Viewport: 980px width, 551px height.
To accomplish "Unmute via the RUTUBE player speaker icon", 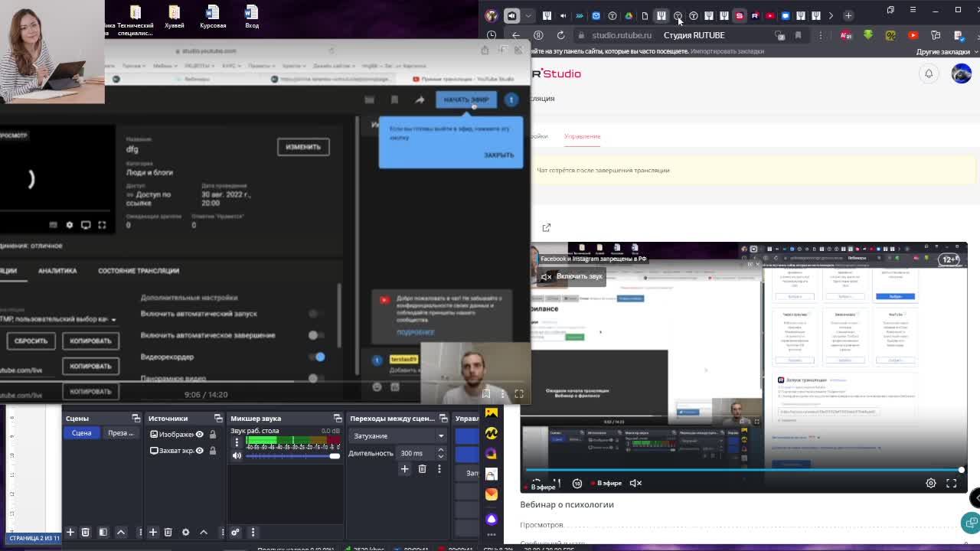I will click(x=635, y=483).
